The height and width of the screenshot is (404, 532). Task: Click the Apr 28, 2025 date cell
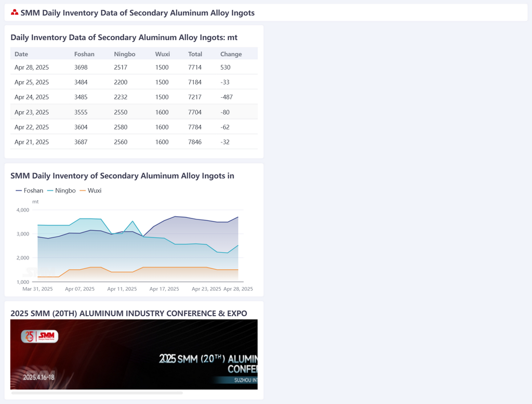pyautogui.click(x=32, y=67)
